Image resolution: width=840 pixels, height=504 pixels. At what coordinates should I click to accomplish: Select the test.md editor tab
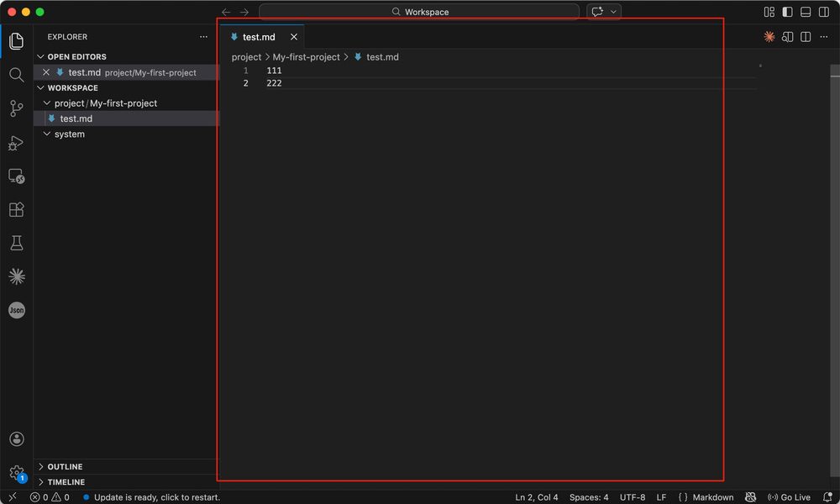point(259,37)
